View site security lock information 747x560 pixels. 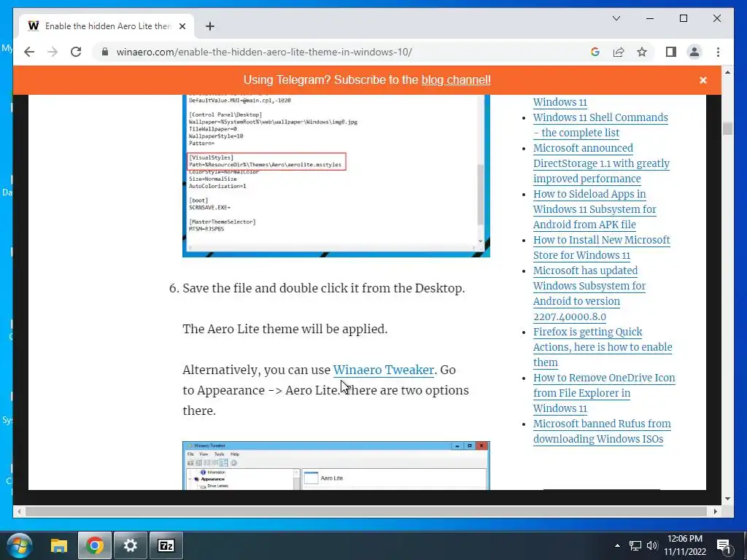(105, 52)
